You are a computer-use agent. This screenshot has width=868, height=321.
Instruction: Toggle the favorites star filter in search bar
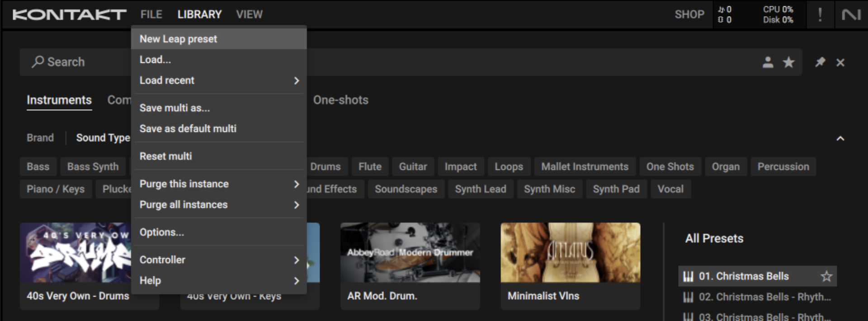tap(788, 62)
